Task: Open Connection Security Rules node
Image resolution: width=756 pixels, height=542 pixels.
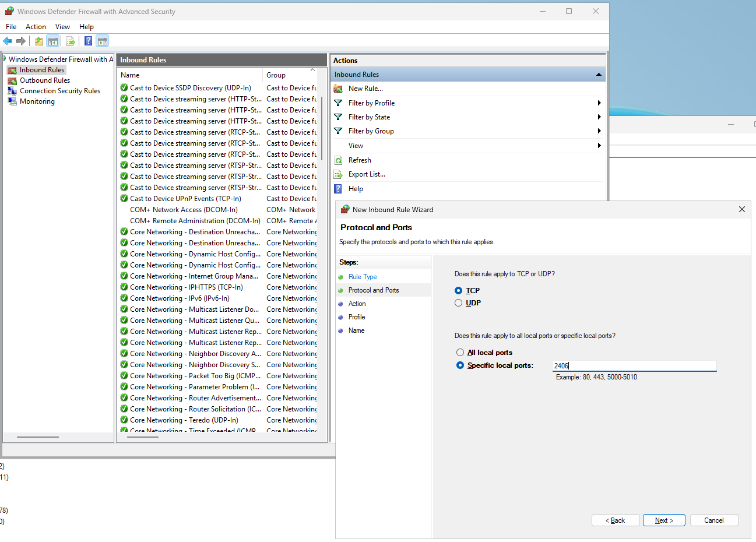Action: [x=59, y=91]
